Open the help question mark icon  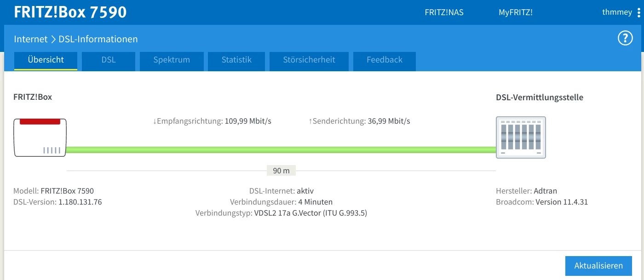tap(625, 39)
